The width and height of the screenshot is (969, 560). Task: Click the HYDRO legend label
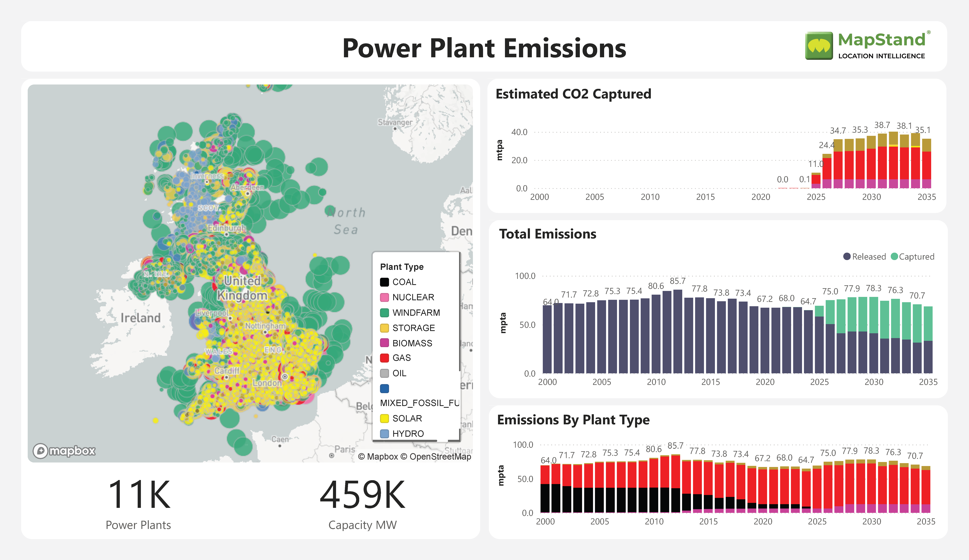click(408, 434)
